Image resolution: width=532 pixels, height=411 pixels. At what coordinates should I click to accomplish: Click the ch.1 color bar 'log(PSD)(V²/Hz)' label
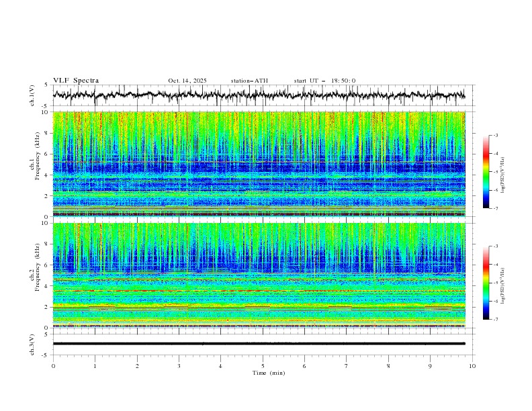pyautogui.click(x=503, y=175)
